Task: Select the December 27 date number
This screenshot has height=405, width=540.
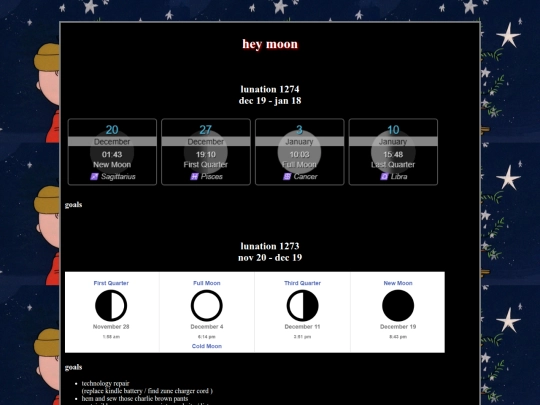Action: pyautogui.click(x=206, y=130)
